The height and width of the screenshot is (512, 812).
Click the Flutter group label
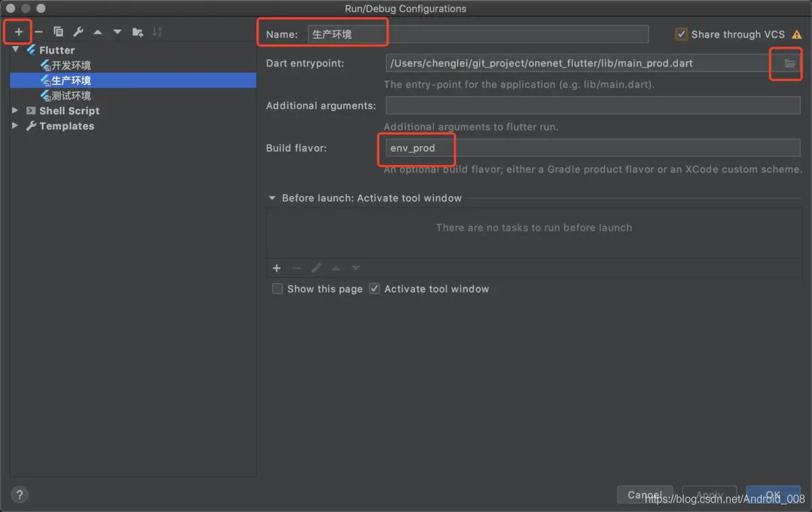(57, 50)
